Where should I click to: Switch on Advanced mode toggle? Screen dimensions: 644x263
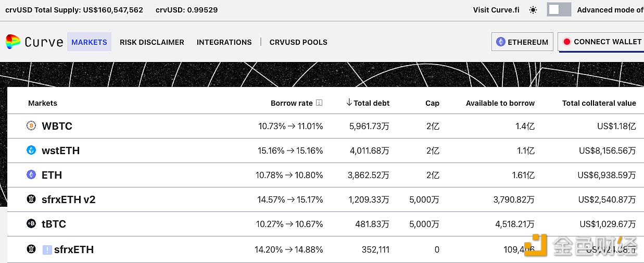click(x=559, y=10)
